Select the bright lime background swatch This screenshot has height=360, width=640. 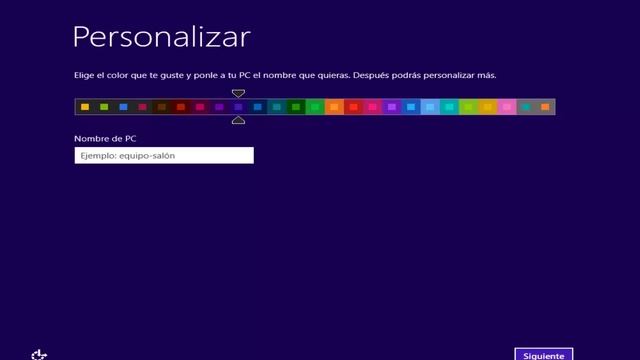pos(469,107)
